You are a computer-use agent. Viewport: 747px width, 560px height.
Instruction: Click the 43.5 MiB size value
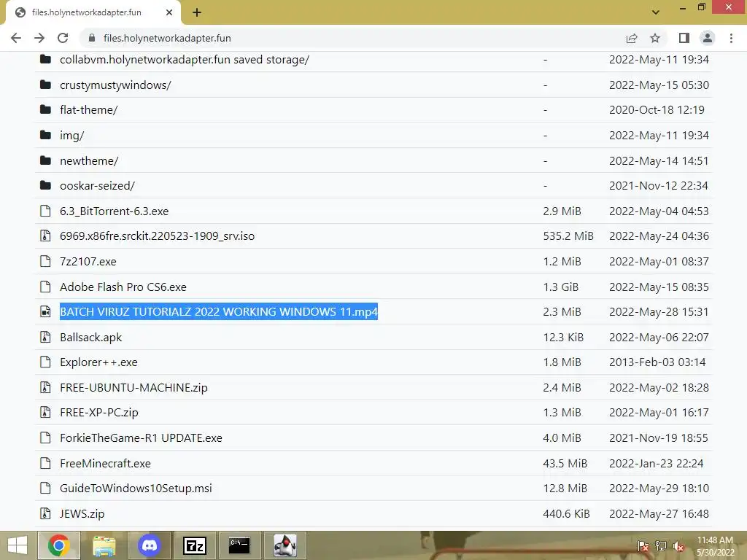(565, 463)
